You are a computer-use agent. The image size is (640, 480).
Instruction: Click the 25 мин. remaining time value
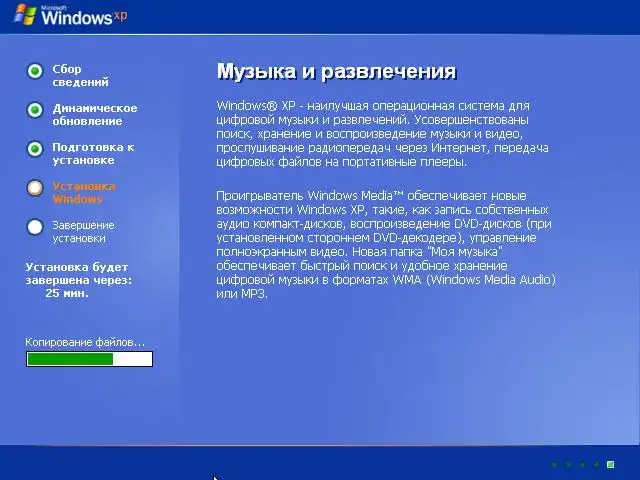[67, 293]
